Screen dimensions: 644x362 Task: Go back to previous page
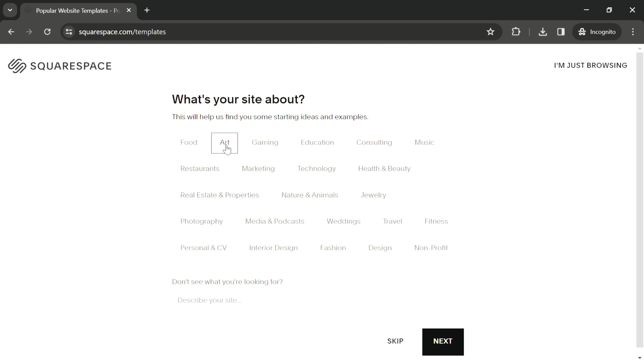coord(11,32)
